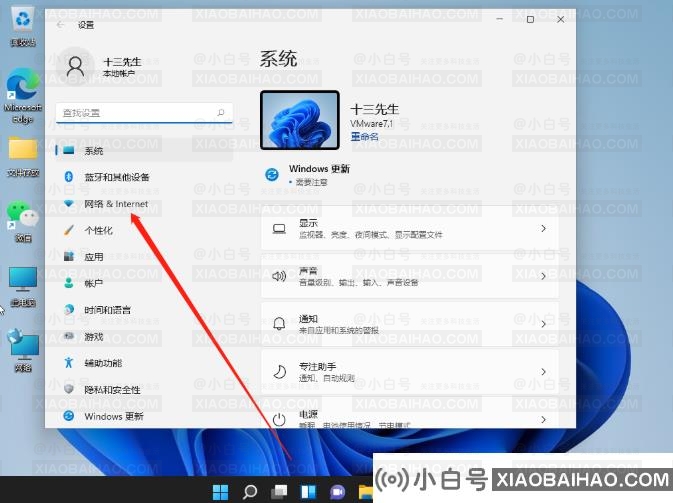Click the privacy shield icon
This screenshot has height=503, width=673.
tap(69, 389)
